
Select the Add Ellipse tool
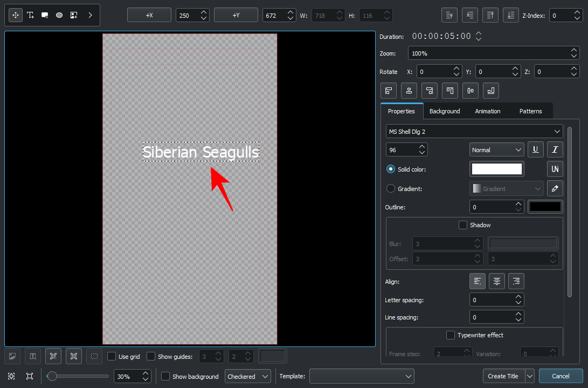59,15
